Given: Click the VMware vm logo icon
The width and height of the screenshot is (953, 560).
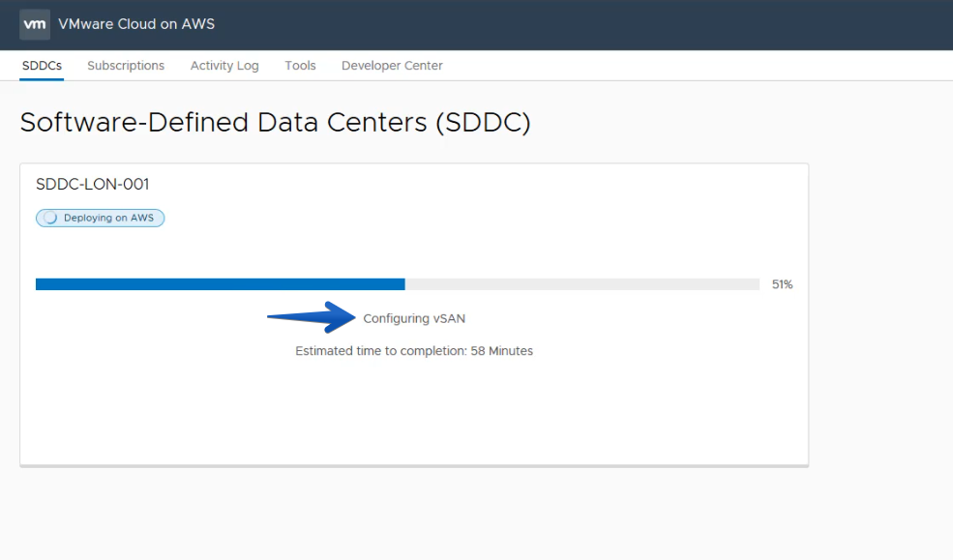Looking at the screenshot, I should point(35,24).
